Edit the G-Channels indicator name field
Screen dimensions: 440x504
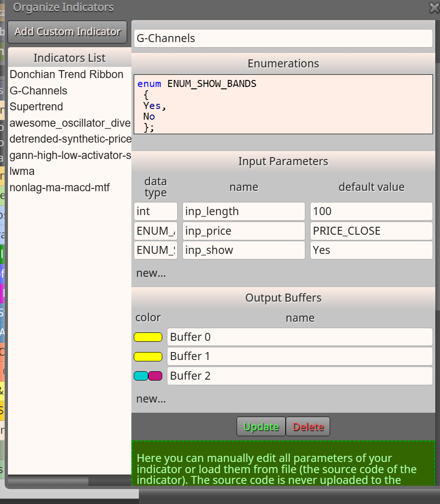pyautogui.click(x=283, y=38)
